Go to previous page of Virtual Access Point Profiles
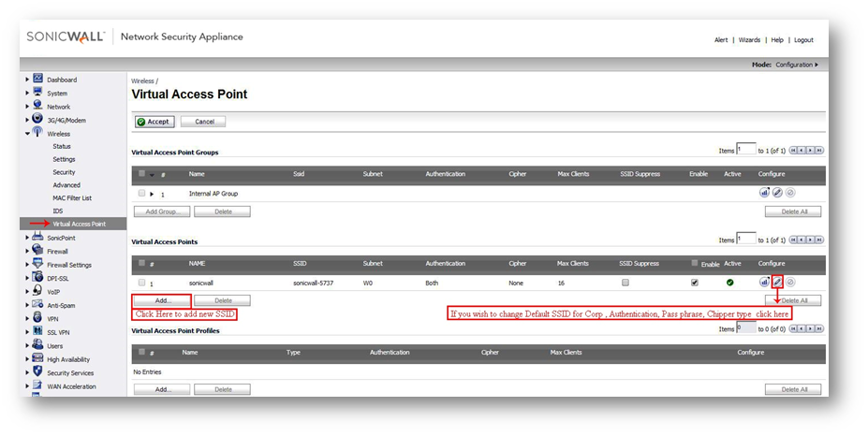Screen dimensions: 868x436 802,328
